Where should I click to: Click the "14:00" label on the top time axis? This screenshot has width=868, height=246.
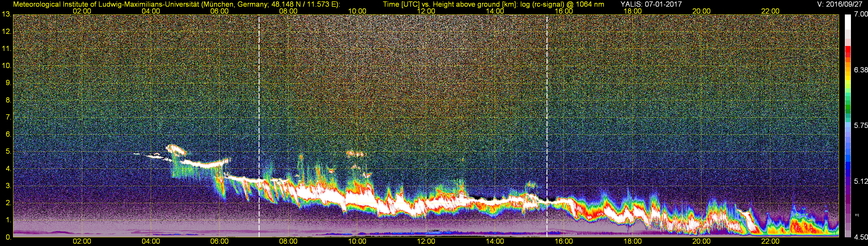click(495, 11)
